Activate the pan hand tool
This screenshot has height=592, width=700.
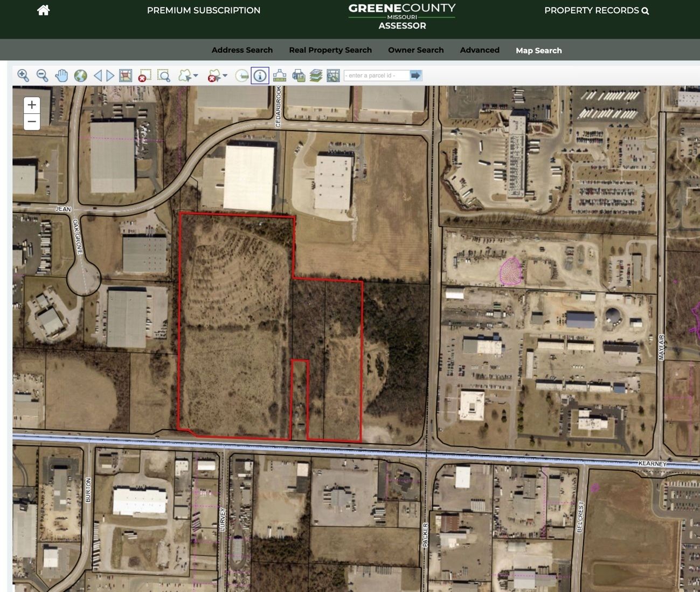tap(61, 75)
